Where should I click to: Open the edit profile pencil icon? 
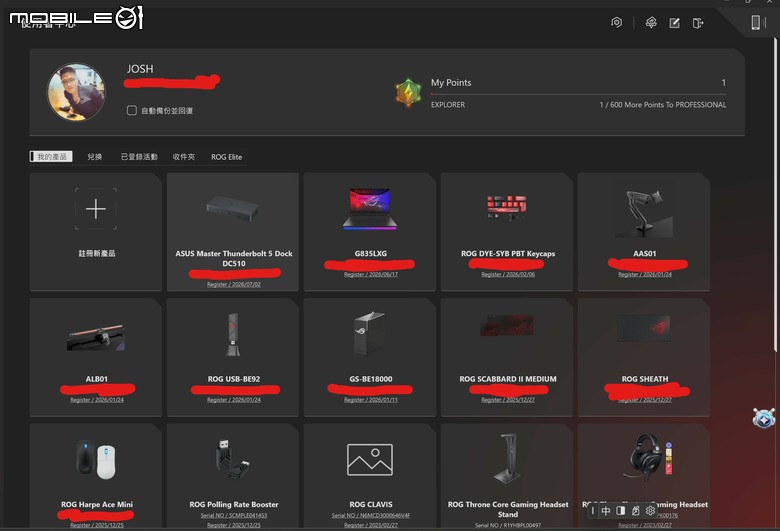tap(675, 23)
